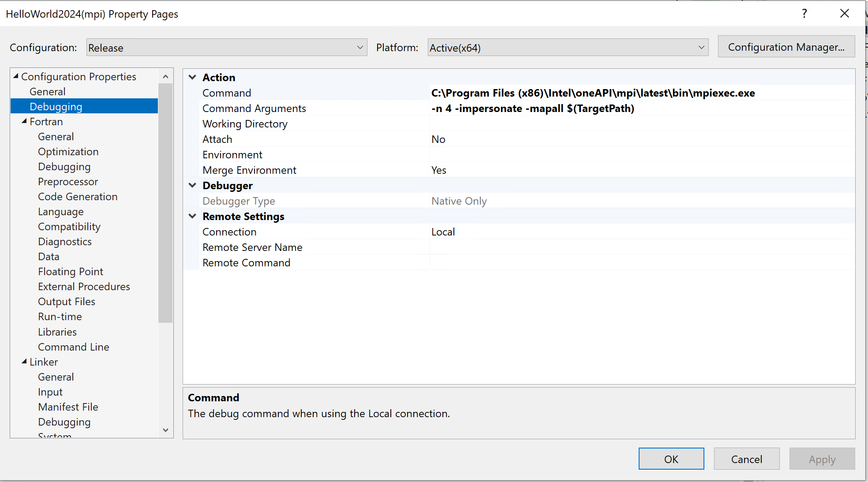Click the tree scrollbar down arrow
The height and width of the screenshot is (482, 868).
166,430
